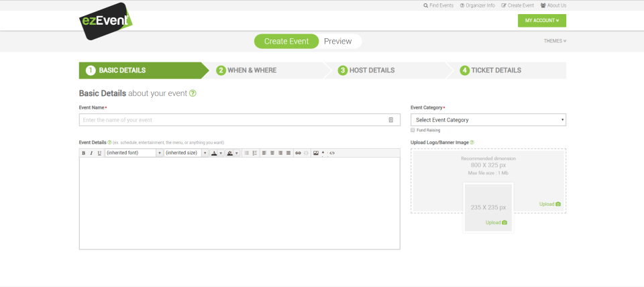Screen dimensions: 644x287
Task: Justify the text
Action: click(288, 153)
